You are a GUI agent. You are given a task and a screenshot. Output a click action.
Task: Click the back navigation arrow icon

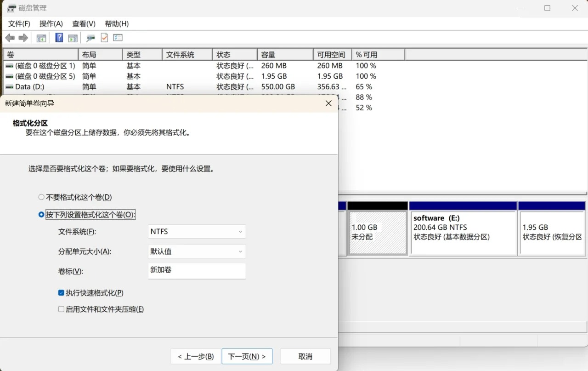[x=10, y=37]
